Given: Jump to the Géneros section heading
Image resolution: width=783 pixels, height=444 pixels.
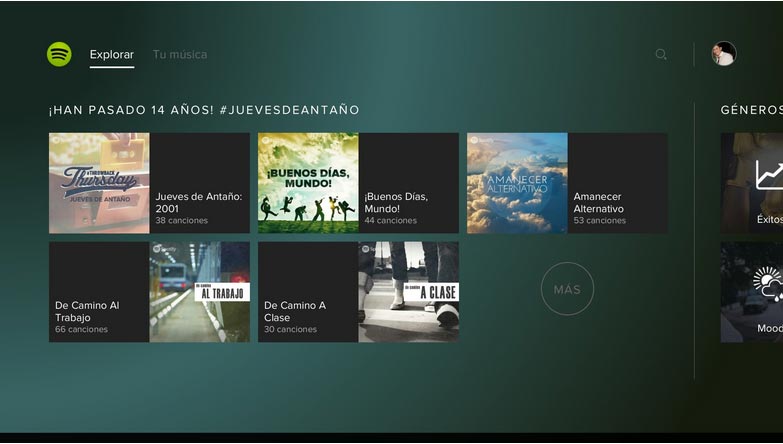Looking at the screenshot, I should (x=750, y=110).
